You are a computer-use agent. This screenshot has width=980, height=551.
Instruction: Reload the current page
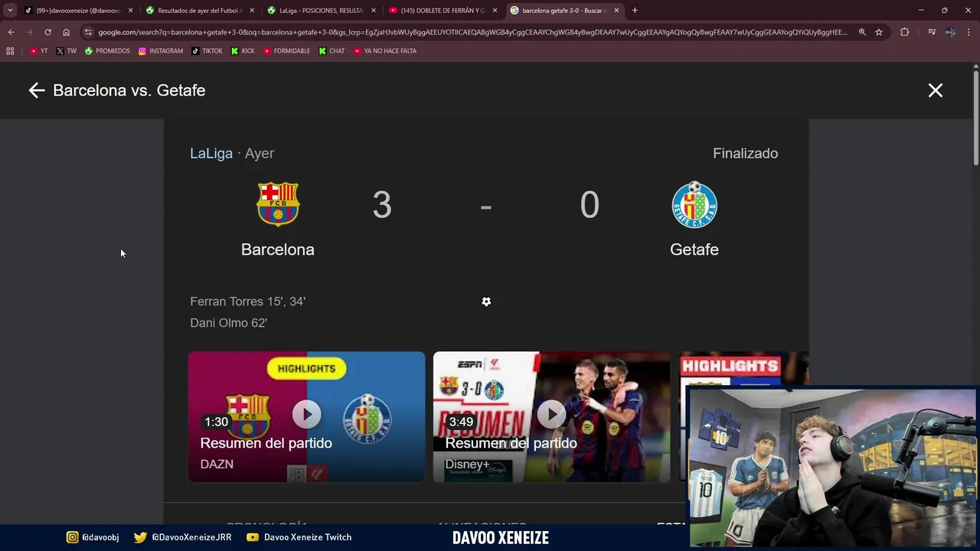(47, 32)
